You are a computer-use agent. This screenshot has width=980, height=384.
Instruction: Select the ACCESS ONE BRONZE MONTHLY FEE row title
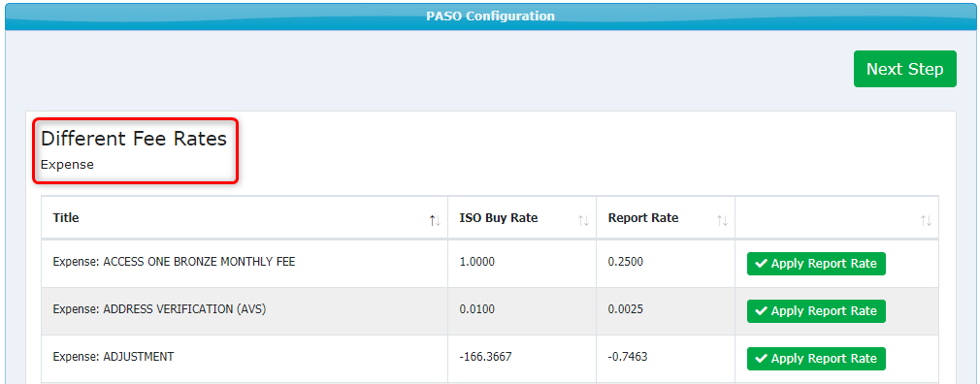[x=174, y=262]
